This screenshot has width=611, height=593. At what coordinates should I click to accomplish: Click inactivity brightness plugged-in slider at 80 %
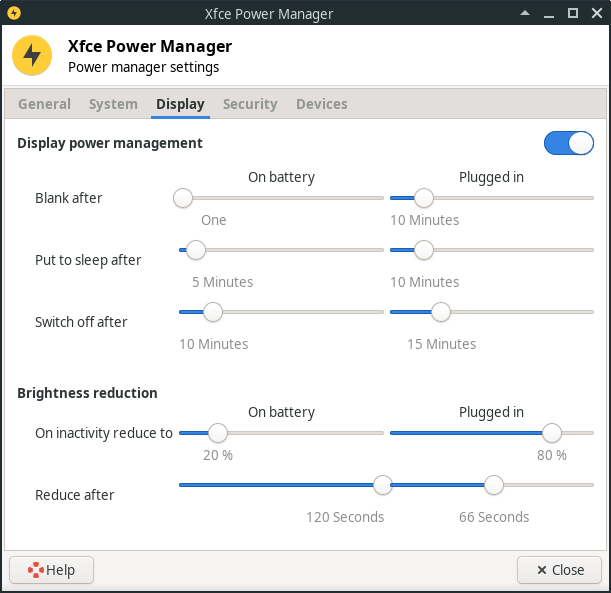[552, 433]
